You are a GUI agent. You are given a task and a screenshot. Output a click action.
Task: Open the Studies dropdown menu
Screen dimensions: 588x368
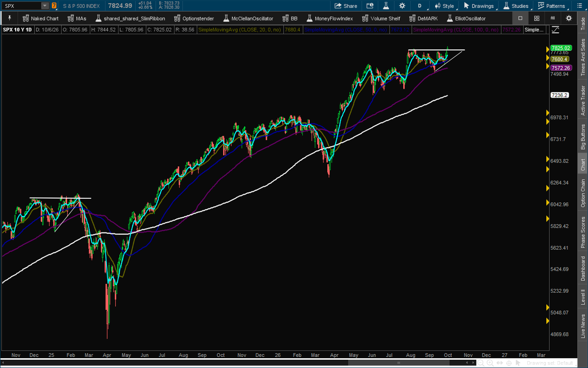(x=516, y=6)
